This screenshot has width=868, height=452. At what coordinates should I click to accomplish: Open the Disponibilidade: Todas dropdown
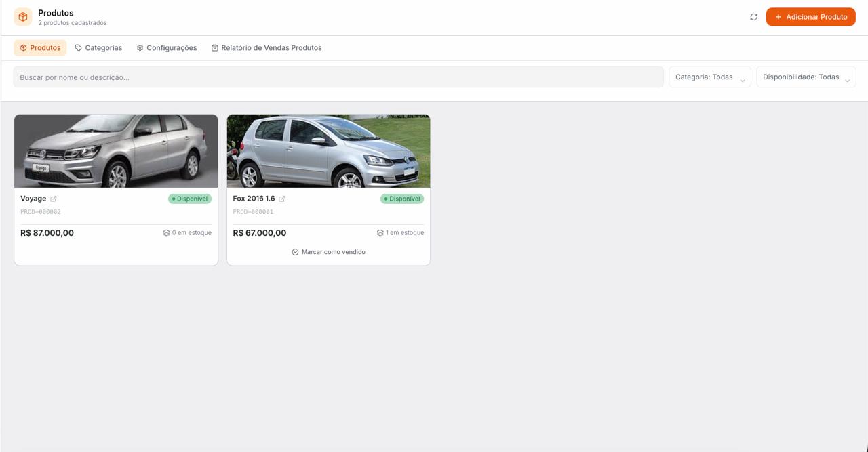point(806,77)
